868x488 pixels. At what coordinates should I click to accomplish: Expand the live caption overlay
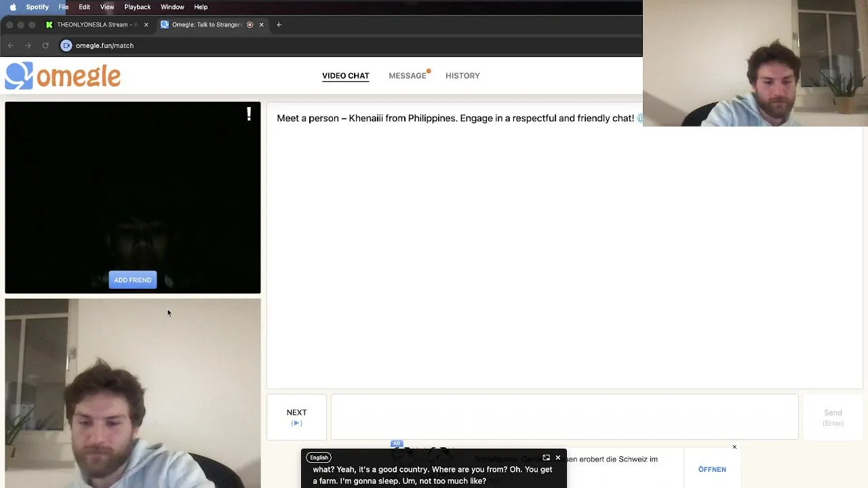[x=546, y=457]
